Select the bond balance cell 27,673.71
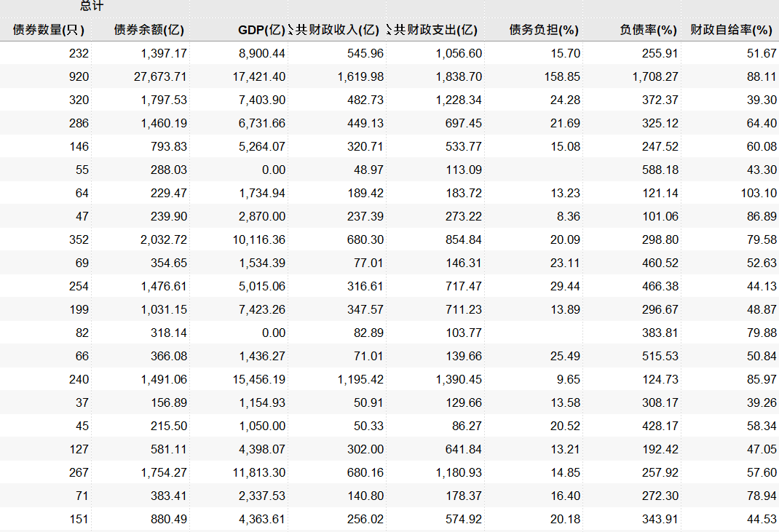 coord(160,76)
